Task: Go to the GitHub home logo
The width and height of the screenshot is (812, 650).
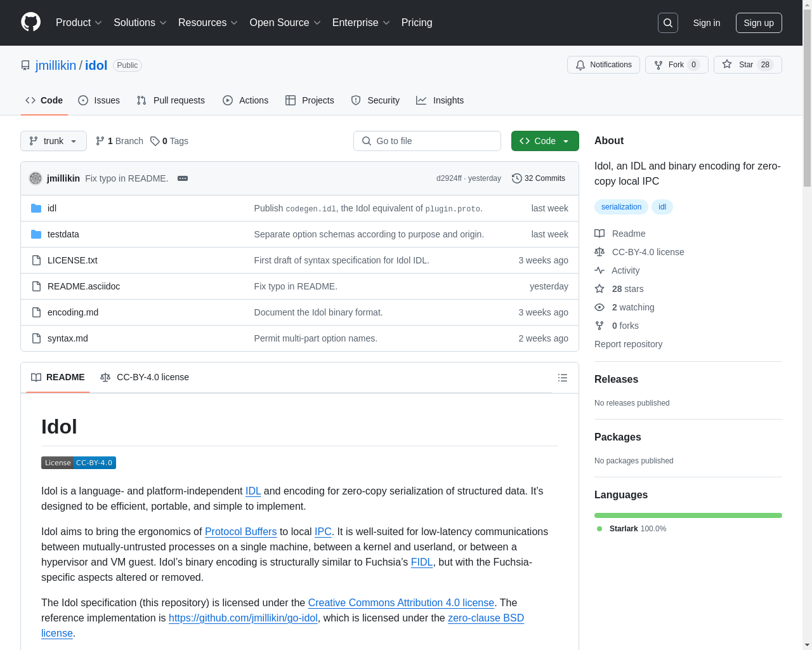Action: 30,22
